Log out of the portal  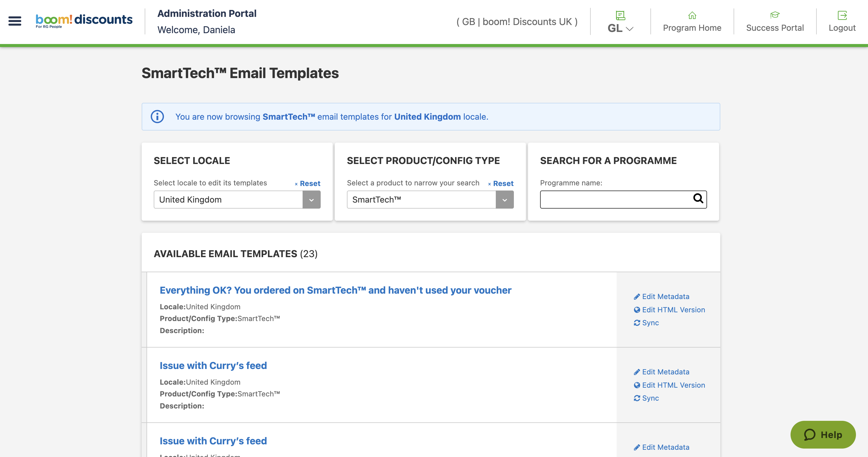pyautogui.click(x=842, y=28)
